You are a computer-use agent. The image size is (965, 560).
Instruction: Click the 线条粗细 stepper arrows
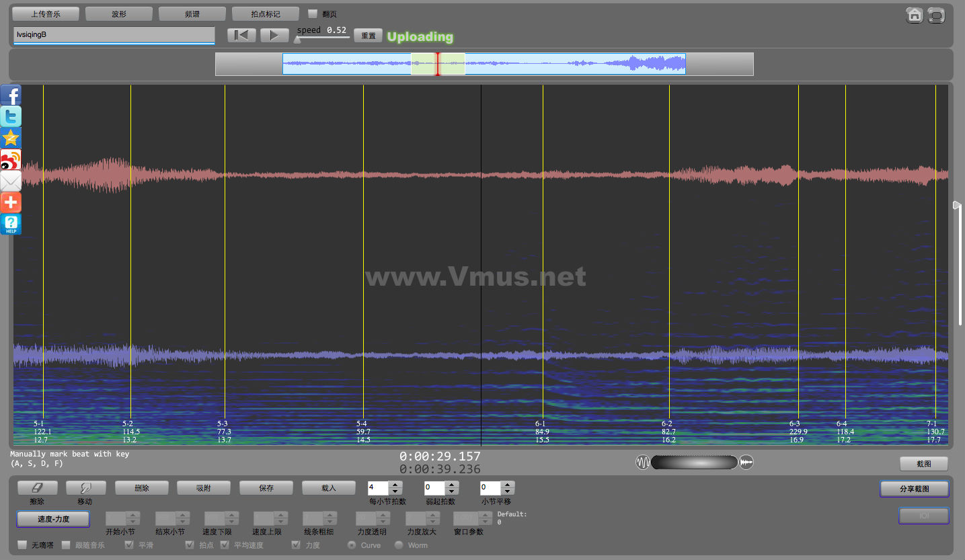click(x=330, y=518)
